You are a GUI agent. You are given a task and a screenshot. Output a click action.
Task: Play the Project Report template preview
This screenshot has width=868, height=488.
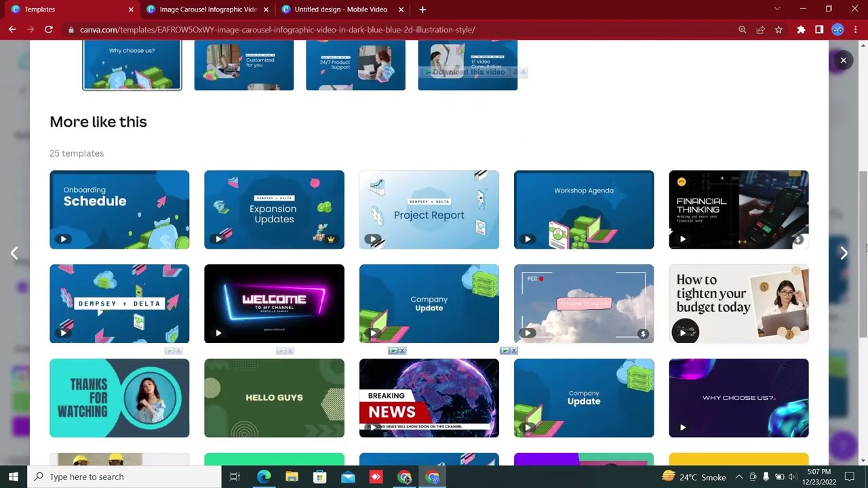tap(372, 239)
